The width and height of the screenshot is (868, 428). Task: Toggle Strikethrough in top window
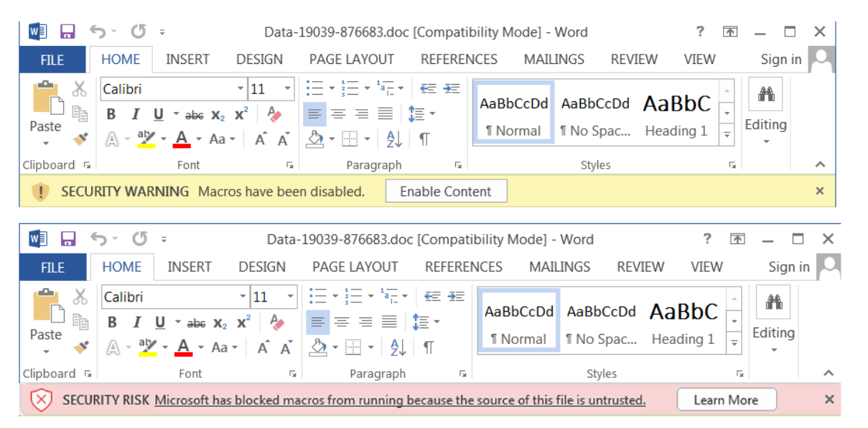tap(194, 115)
